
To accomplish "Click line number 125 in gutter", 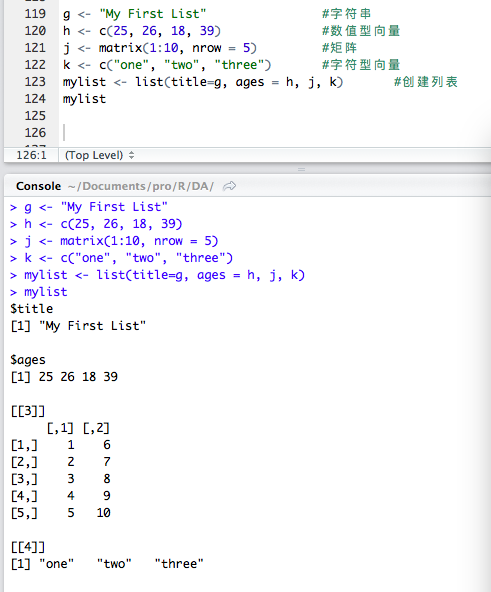I will 35,116.
